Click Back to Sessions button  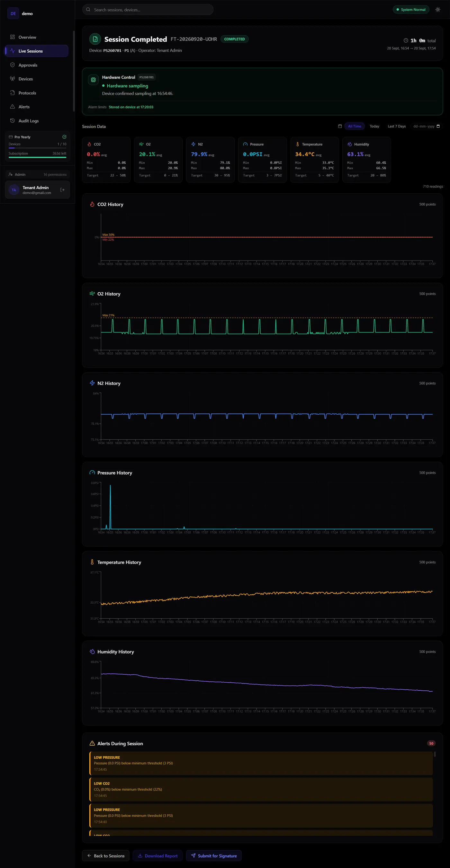pos(106,855)
